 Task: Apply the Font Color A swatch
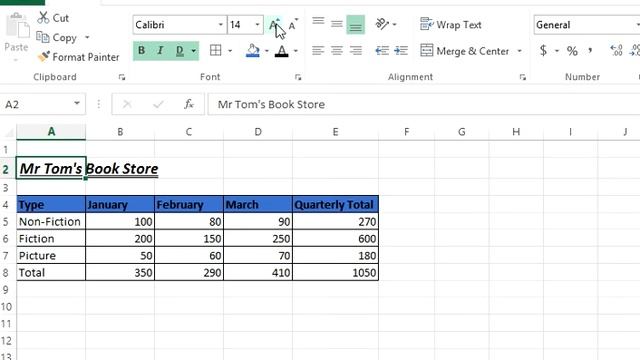(x=282, y=51)
